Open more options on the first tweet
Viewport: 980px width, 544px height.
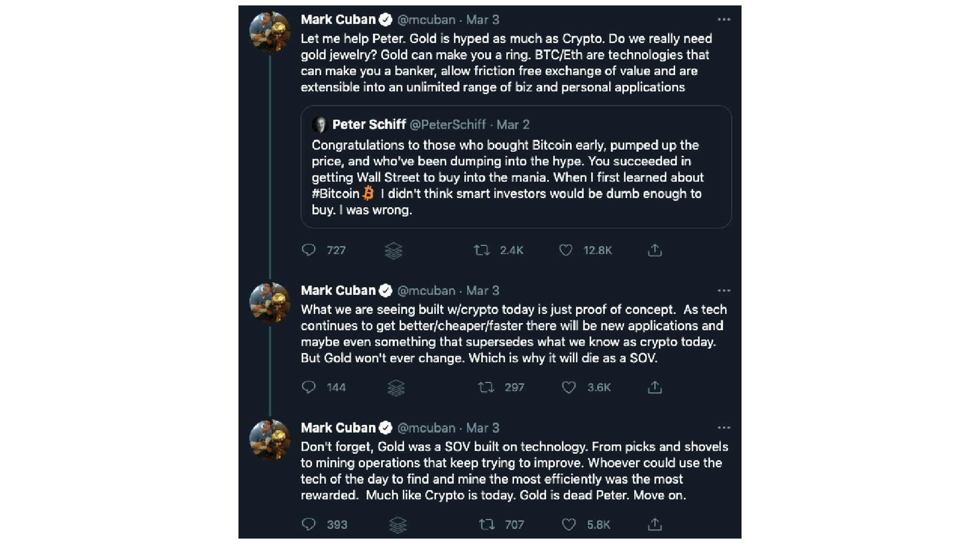click(724, 20)
